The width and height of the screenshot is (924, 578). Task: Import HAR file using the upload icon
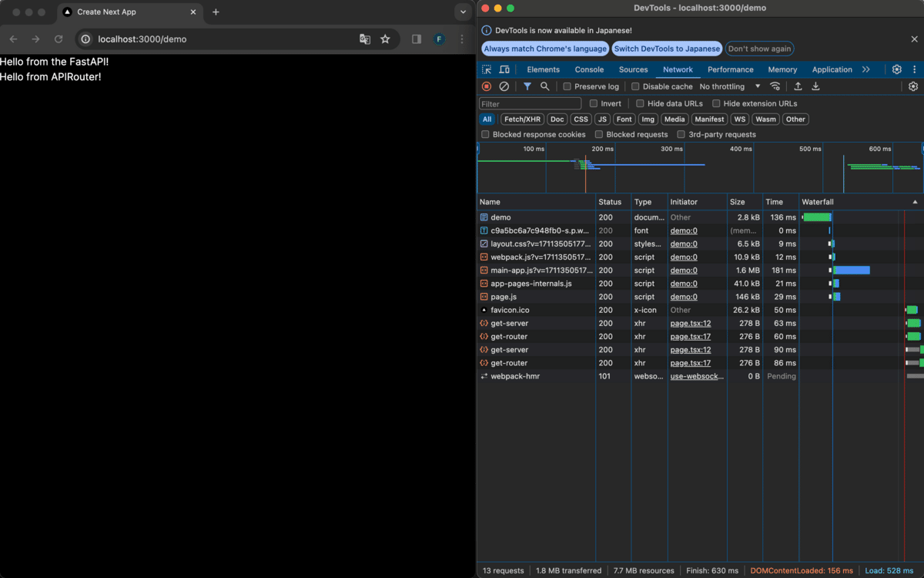[797, 86]
